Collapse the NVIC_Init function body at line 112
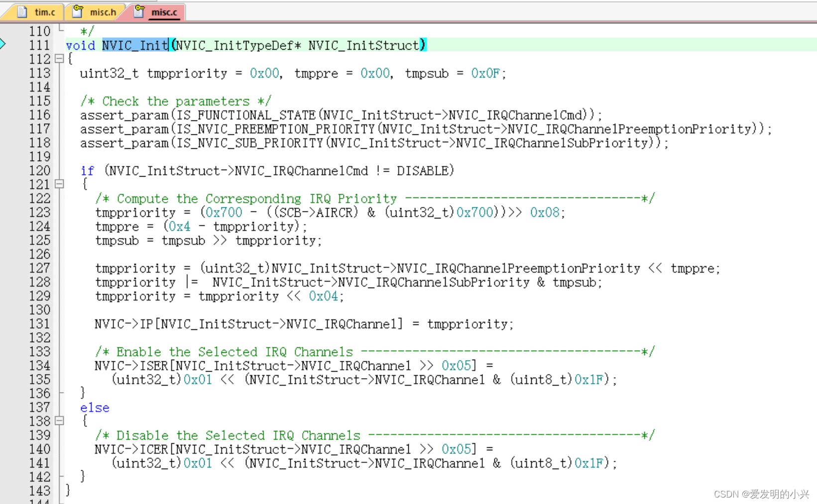 (59, 59)
